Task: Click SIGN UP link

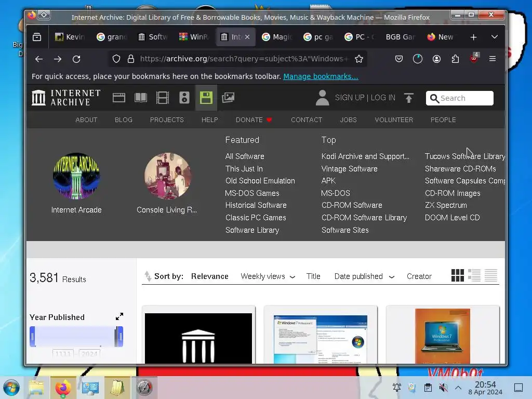Action: (x=350, y=98)
